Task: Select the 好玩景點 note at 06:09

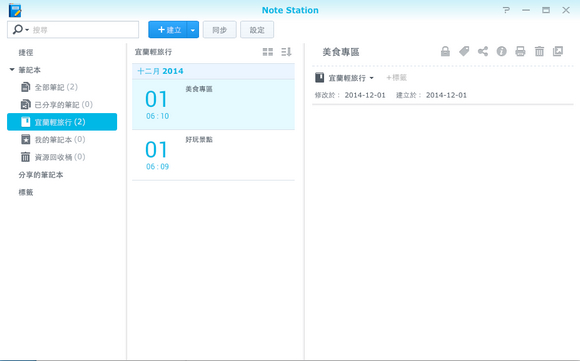Action: (213, 155)
